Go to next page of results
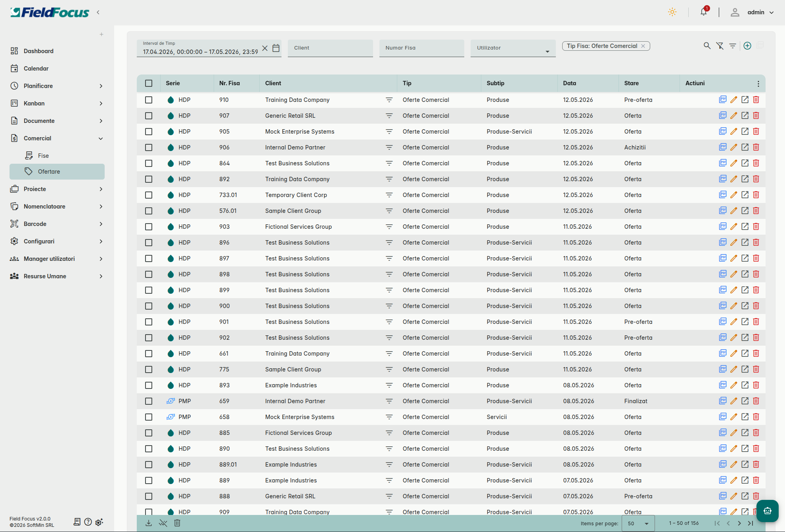785x532 pixels. pyautogui.click(x=739, y=523)
